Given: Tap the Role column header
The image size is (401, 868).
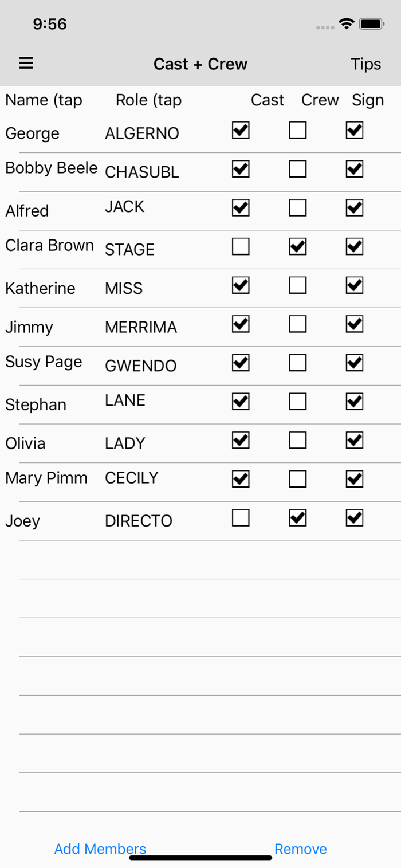Looking at the screenshot, I should point(148,100).
